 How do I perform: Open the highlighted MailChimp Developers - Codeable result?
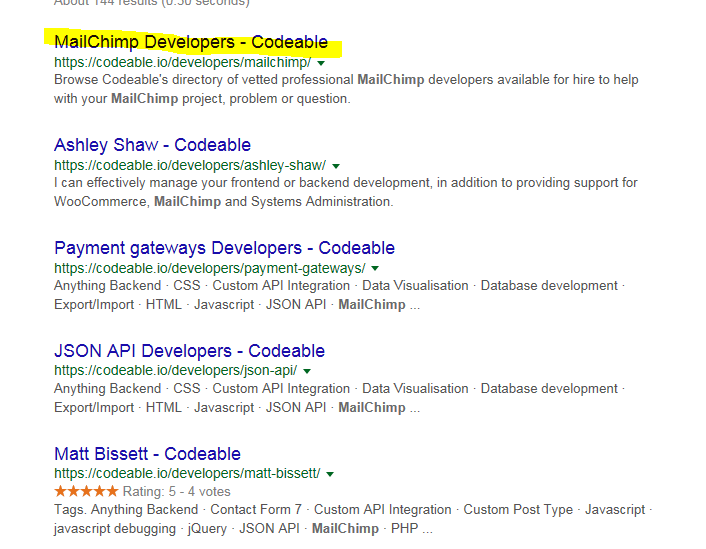[190, 42]
